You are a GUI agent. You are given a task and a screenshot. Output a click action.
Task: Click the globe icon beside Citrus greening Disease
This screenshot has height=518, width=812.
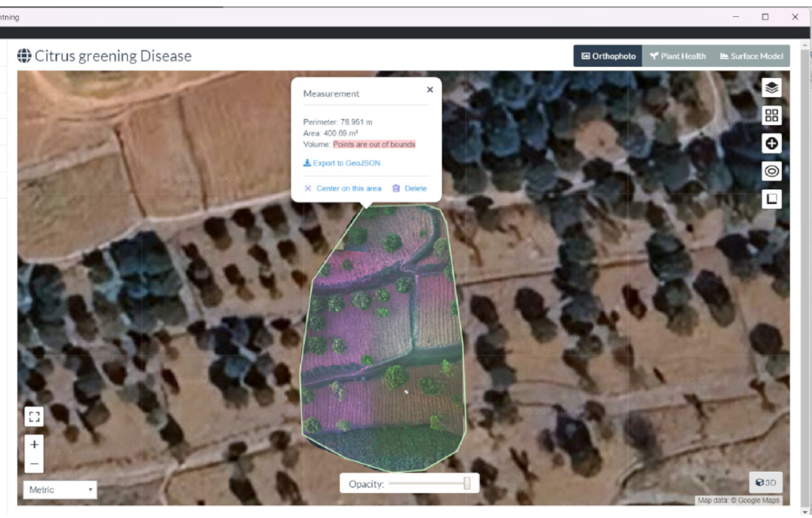[x=24, y=56]
